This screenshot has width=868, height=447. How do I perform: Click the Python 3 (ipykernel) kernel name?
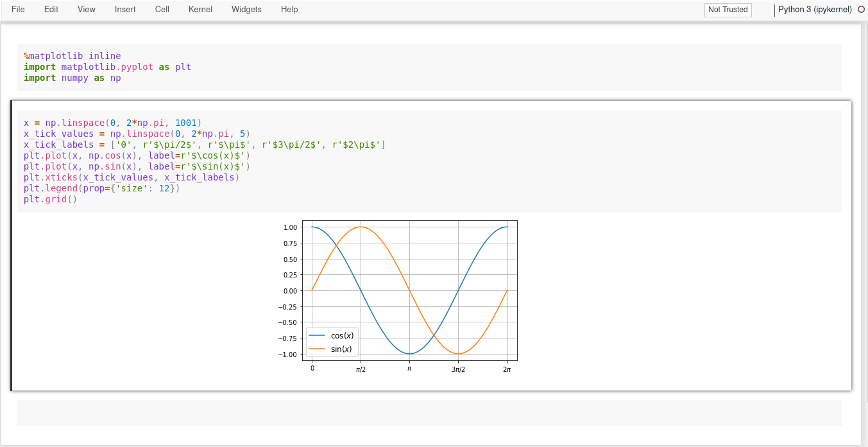pos(814,9)
